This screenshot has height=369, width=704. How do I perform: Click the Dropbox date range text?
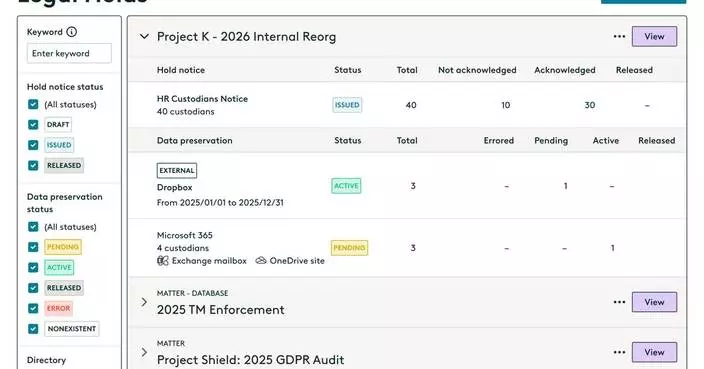[x=220, y=202]
